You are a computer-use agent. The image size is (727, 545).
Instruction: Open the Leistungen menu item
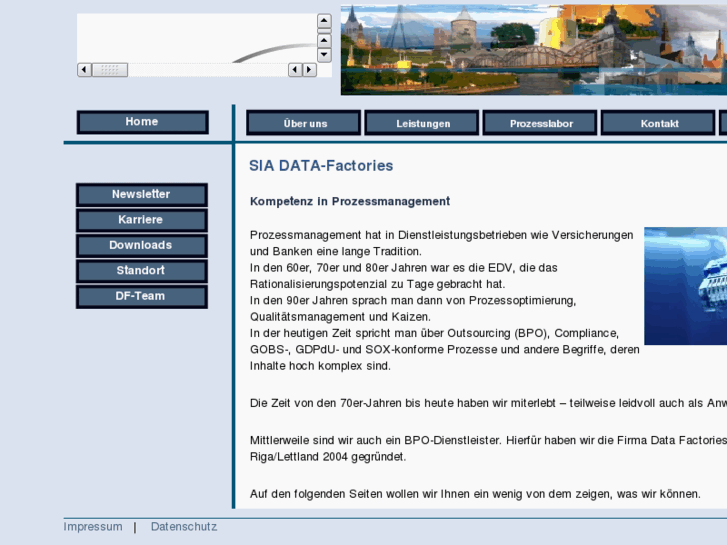(422, 123)
